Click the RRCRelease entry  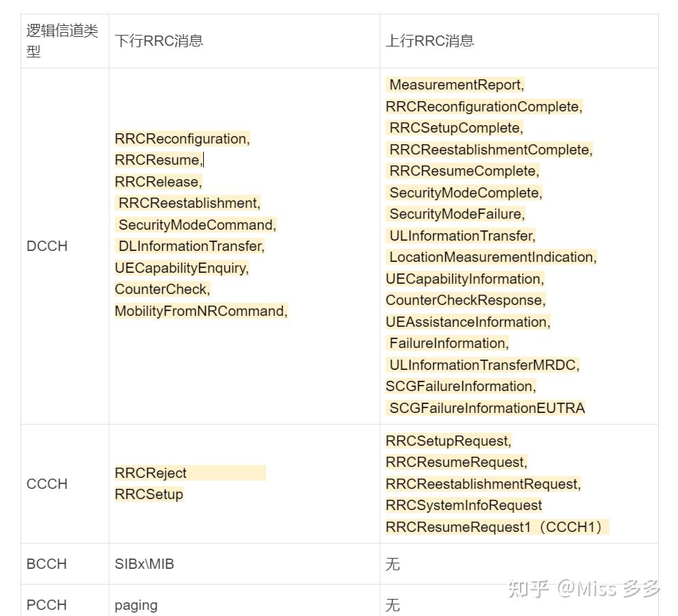(158, 182)
